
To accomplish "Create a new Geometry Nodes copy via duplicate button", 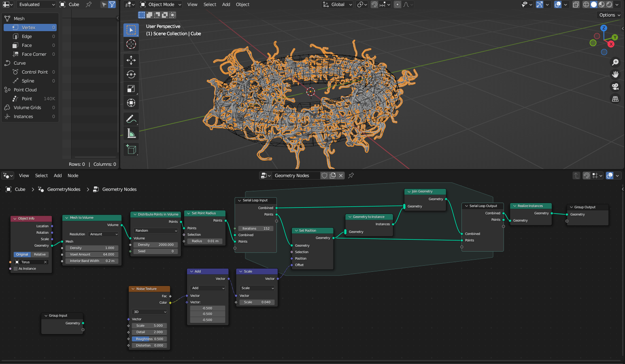I will coord(333,175).
